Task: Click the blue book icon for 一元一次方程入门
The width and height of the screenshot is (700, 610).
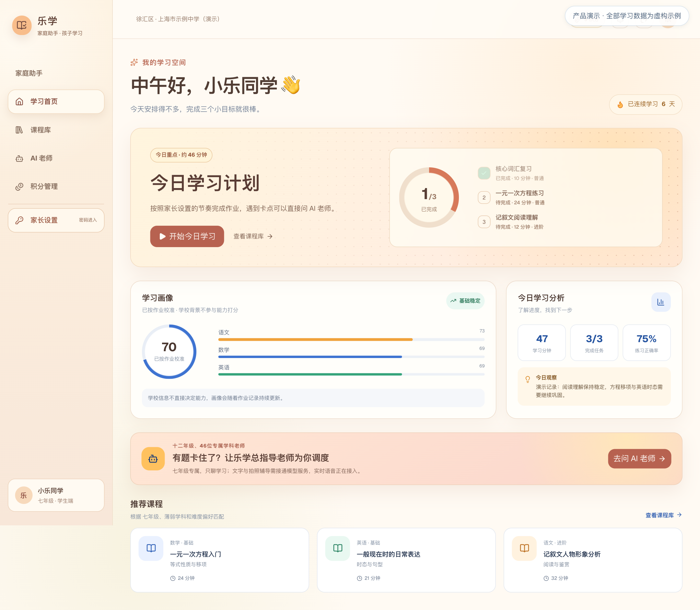Action: coord(151,548)
